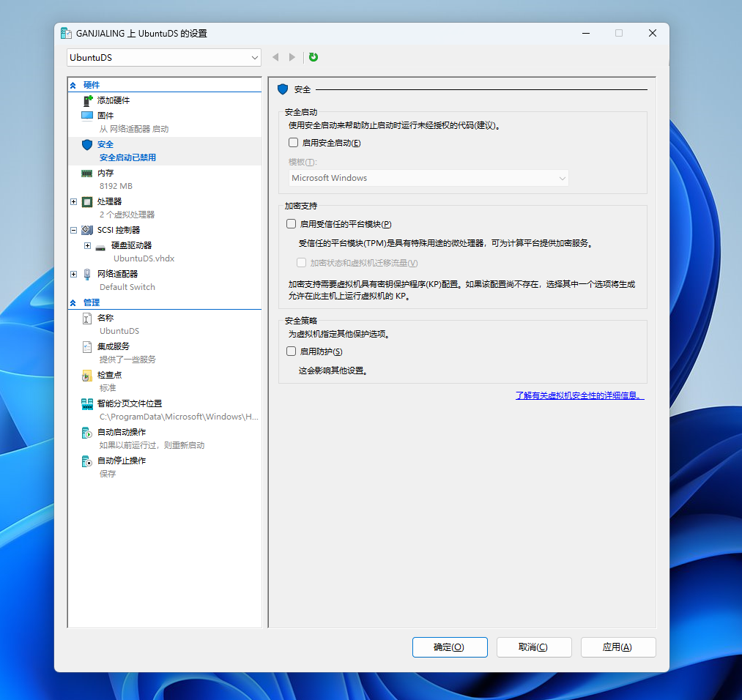The height and width of the screenshot is (700, 742).
Task: Click the 确定(O) button
Action: click(x=450, y=647)
